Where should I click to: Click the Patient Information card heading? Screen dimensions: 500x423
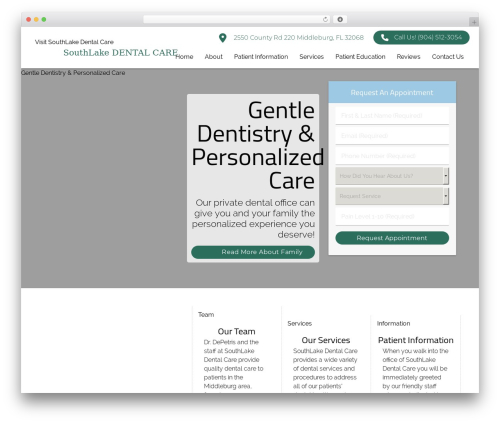pos(416,340)
